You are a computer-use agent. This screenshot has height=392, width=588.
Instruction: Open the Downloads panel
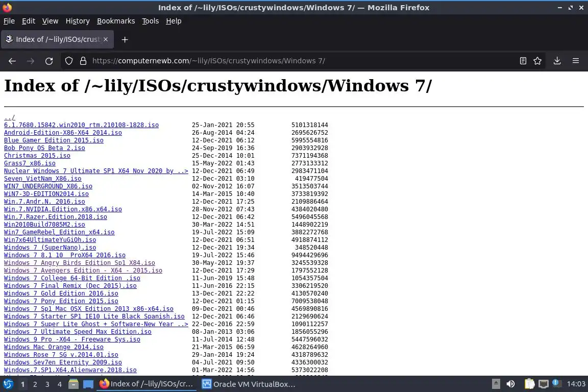[557, 61]
